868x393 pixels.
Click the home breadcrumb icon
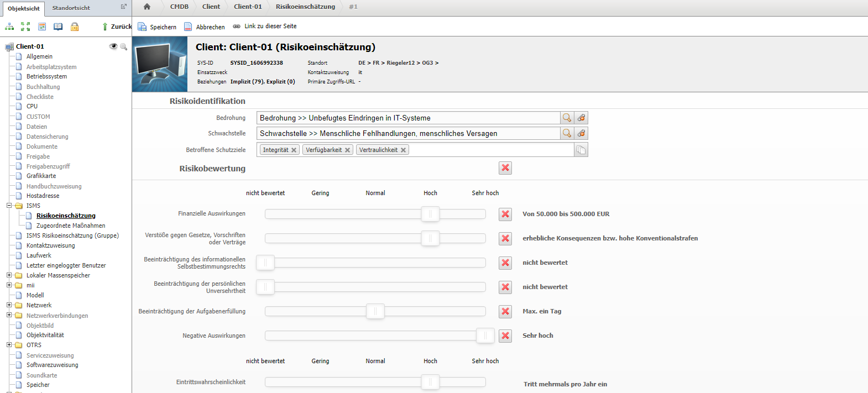[x=147, y=7]
